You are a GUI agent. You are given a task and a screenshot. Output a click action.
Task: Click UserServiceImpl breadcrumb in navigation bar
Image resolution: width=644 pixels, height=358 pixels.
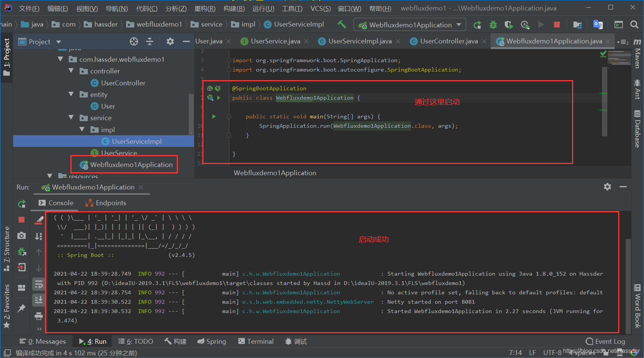tap(294, 24)
